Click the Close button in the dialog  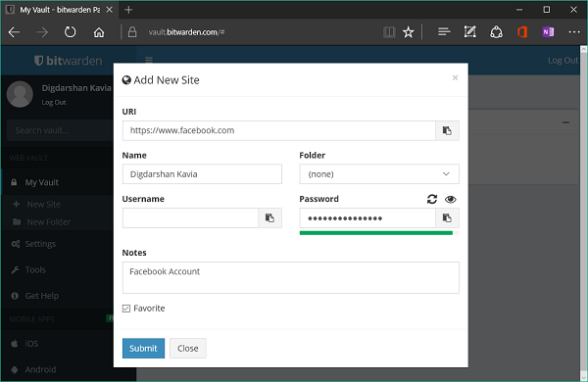tap(188, 349)
